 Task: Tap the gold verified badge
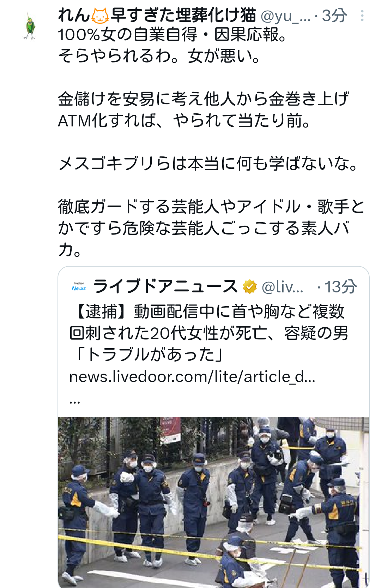250,286
